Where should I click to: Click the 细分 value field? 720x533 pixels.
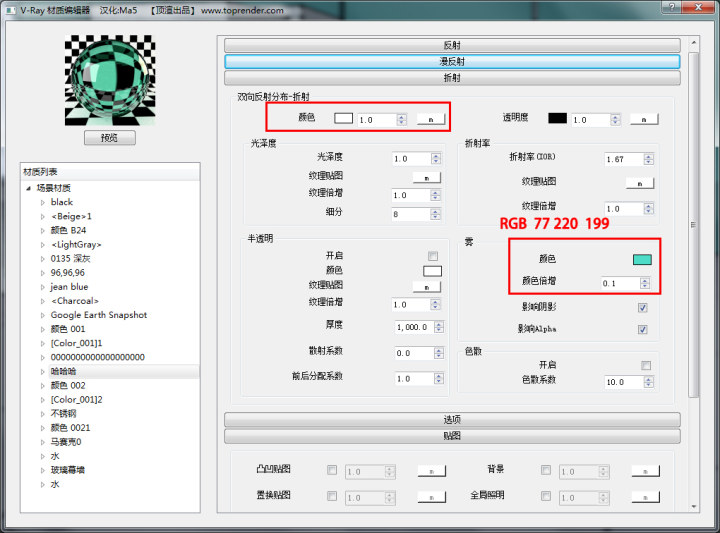411,214
